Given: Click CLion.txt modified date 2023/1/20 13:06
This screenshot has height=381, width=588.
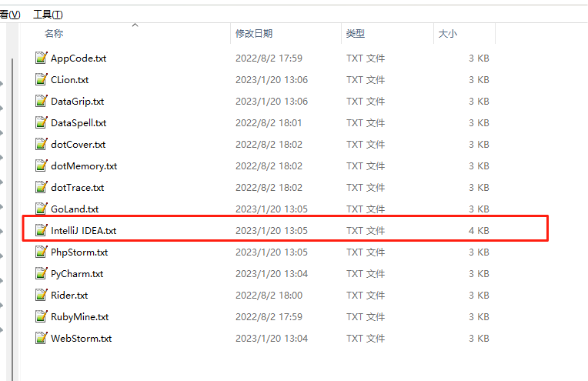Looking at the screenshot, I should click(x=272, y=80).
